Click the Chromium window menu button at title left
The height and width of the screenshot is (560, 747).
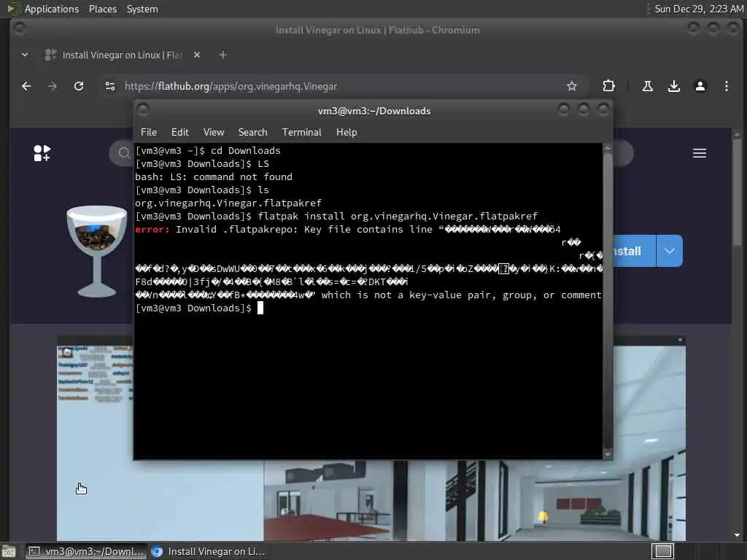click(19, 29)
